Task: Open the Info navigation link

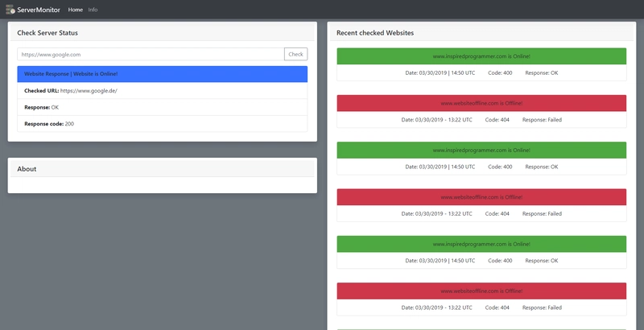Action: 93,10
